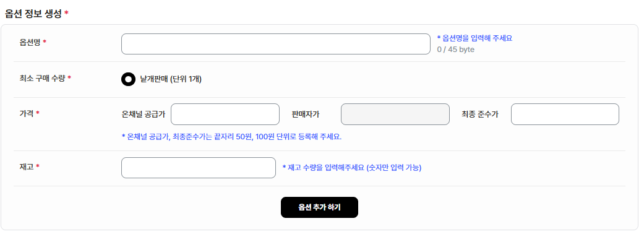Focus the 최종 준수가 input box
Screen dimensions: 644x234
click(565, 115)
